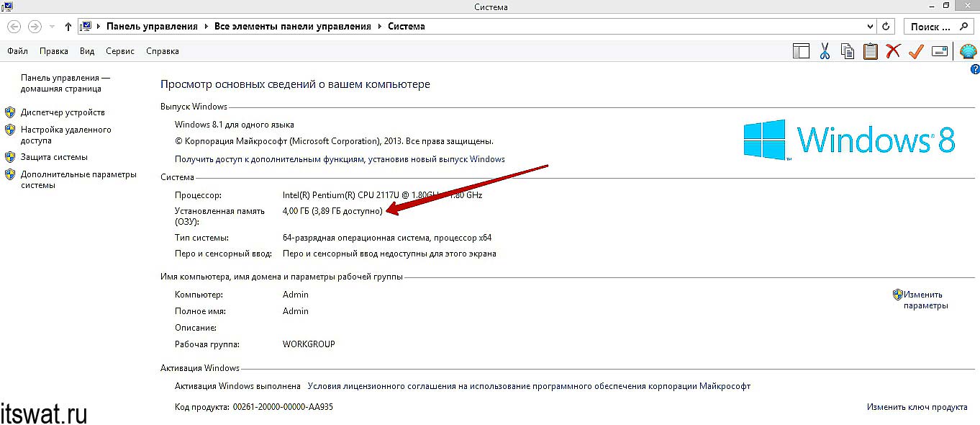Click link to get a new Windows edition
Image resolution: width=980 pixels, height=425 pixels.
(340, 159)
